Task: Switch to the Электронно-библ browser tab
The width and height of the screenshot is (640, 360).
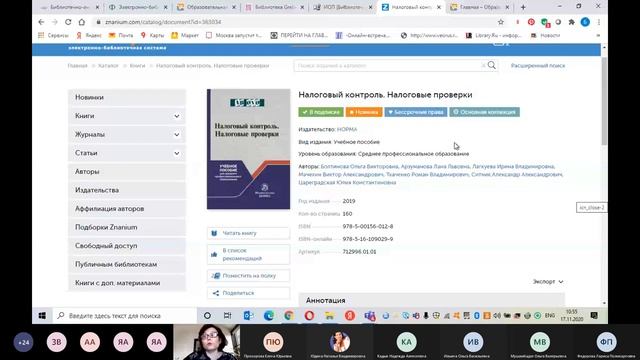Action: coord(138,7)
